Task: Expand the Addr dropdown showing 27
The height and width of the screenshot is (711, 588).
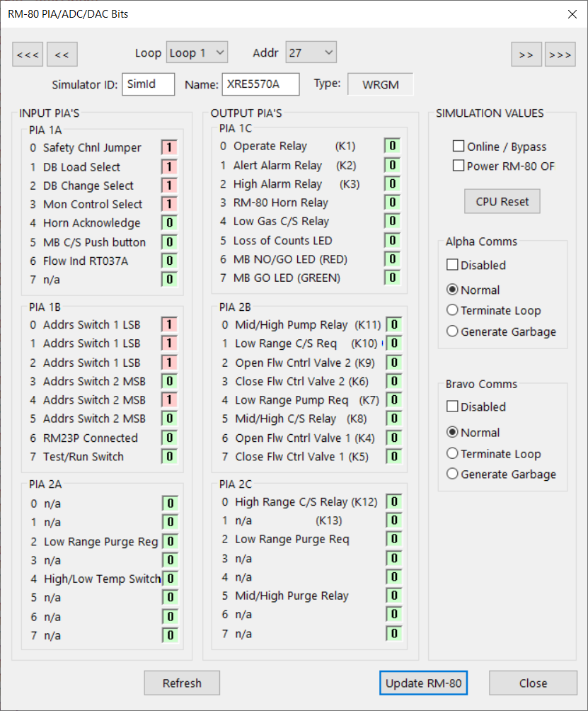Action: (311, 52)
